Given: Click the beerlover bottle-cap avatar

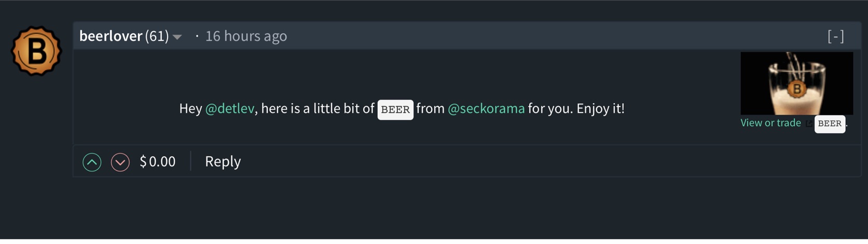Looking at the screenshot, I should (36, 51).
